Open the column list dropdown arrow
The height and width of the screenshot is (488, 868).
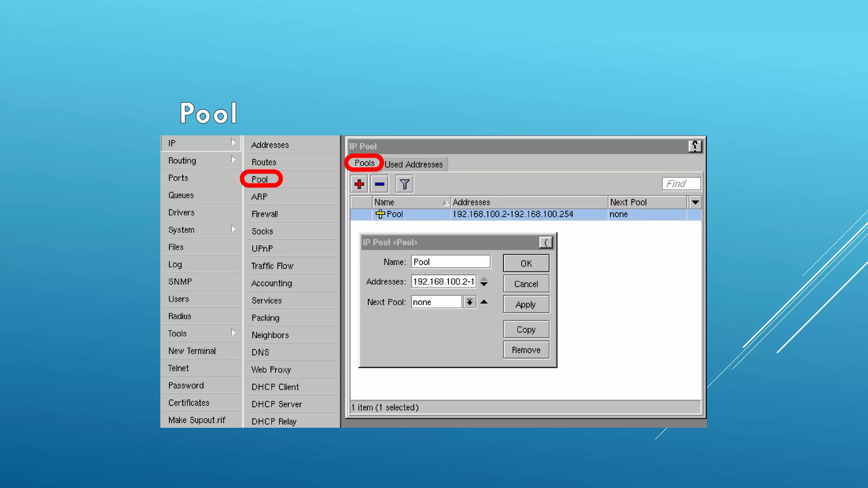695,202
